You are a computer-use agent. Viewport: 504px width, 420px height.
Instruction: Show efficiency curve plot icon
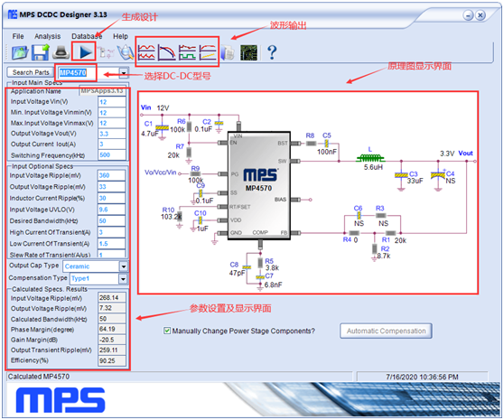[208, 52]
